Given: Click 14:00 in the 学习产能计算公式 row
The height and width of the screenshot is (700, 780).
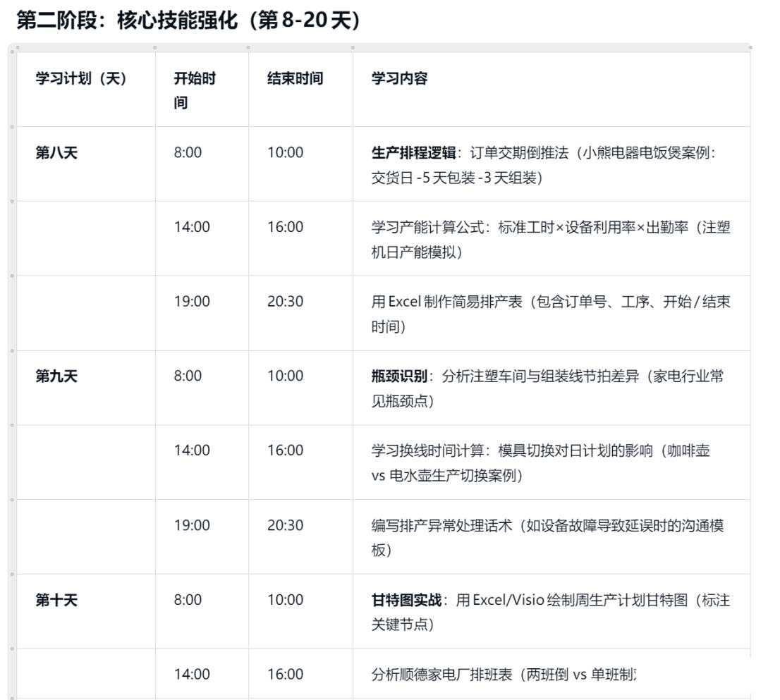Looking at the screenshot, I should 192,227.
